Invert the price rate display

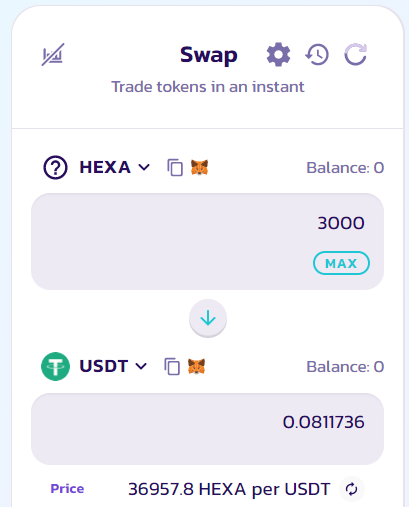[x=352, y=489]
